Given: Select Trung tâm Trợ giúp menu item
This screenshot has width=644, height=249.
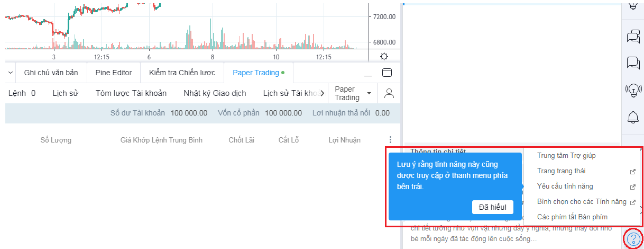Looking at the screenshot, I should point(566,155).
